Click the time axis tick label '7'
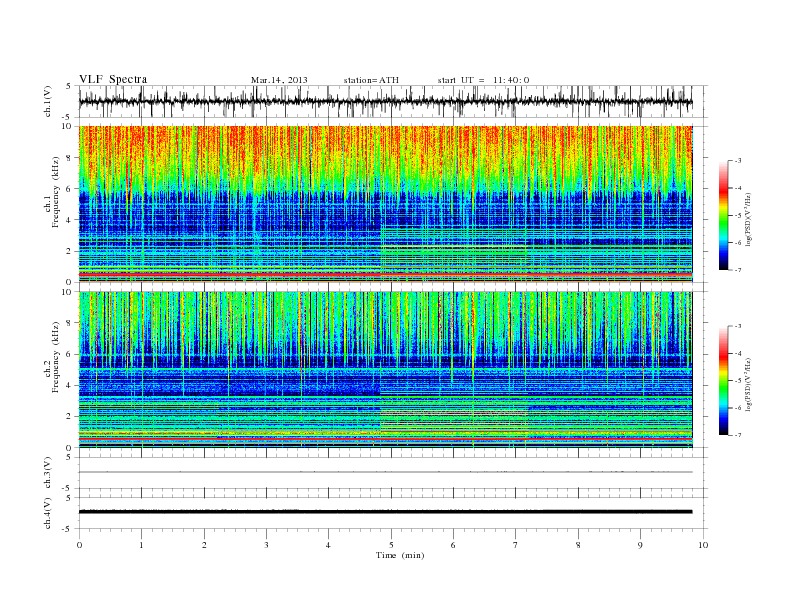Viewport: 792px width, 612px height. (x=516, y=545)
